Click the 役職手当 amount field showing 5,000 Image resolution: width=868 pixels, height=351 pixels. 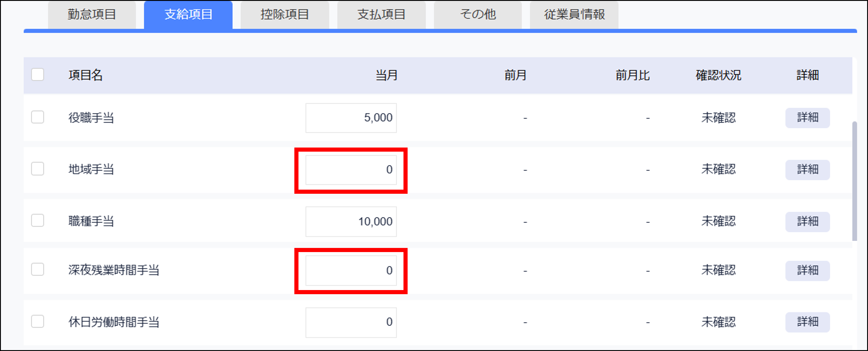pos(351,118)
